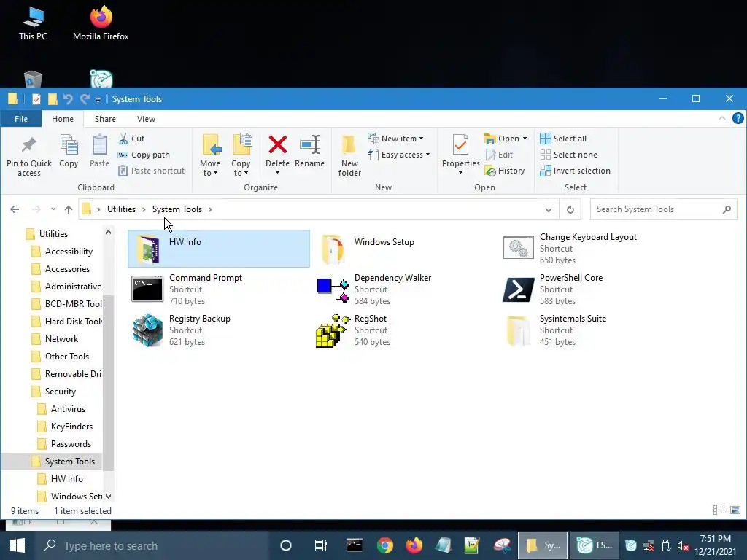
Task: Open Accessibility folder in tree
Action: point(69,252)
